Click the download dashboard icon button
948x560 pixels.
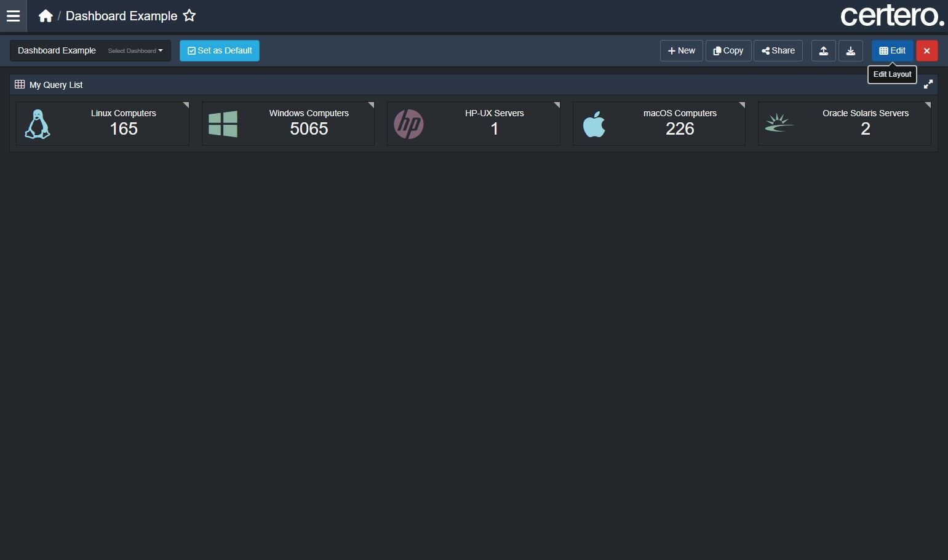tap(851, 50)
